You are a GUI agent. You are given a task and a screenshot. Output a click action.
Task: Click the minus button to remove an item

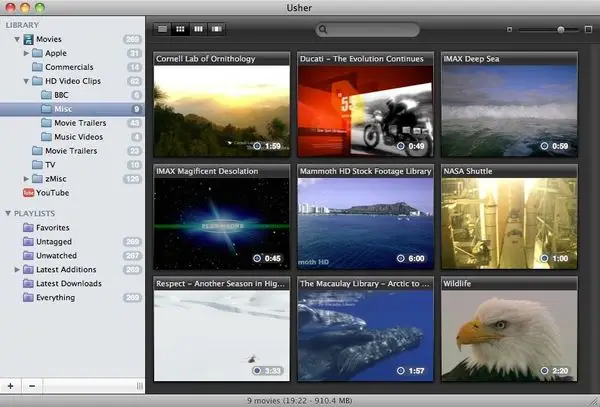pos(32,386)
